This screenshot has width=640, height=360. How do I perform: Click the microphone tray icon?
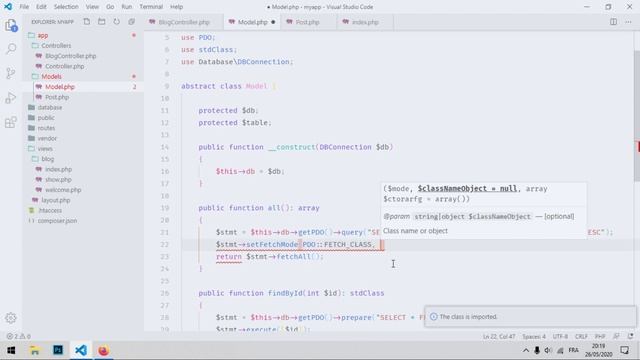537,350
